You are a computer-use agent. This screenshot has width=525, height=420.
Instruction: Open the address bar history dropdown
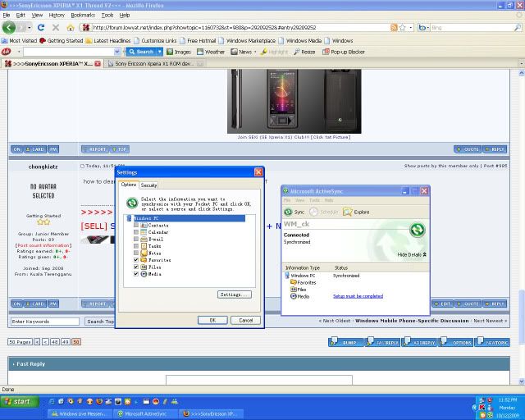point(411,27)
